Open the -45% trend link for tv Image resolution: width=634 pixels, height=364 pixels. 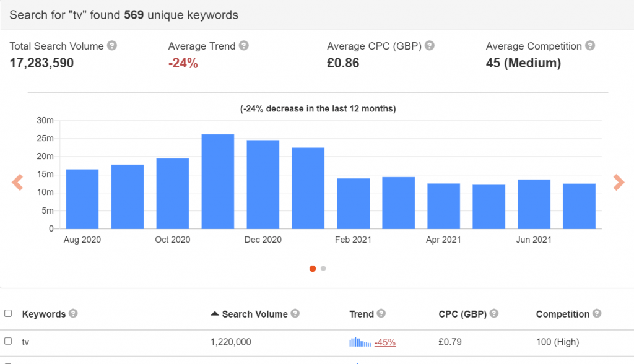pyautogui.click(x=385, y=342)
